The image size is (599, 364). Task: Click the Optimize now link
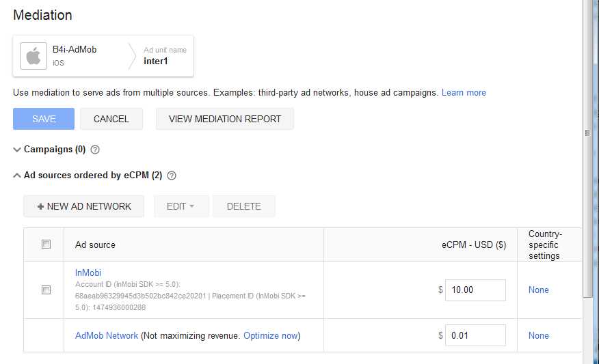(x=271, y=336)
